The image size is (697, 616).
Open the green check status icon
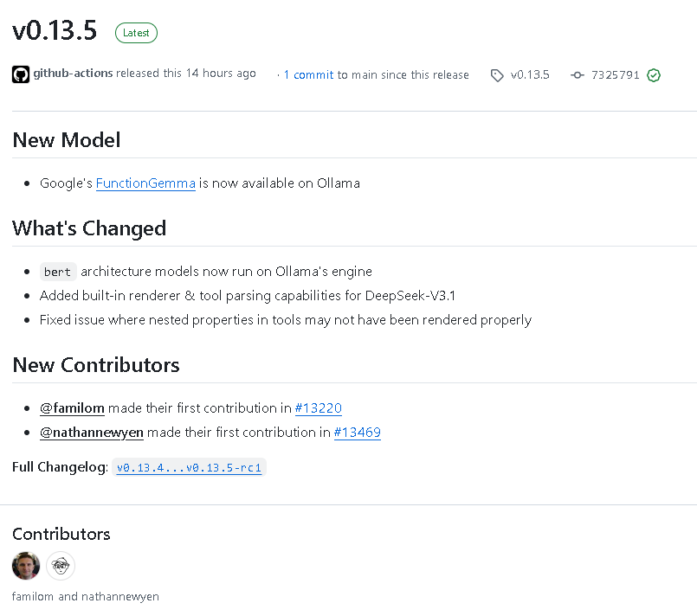pyautogui.click(x=654, y=75)
